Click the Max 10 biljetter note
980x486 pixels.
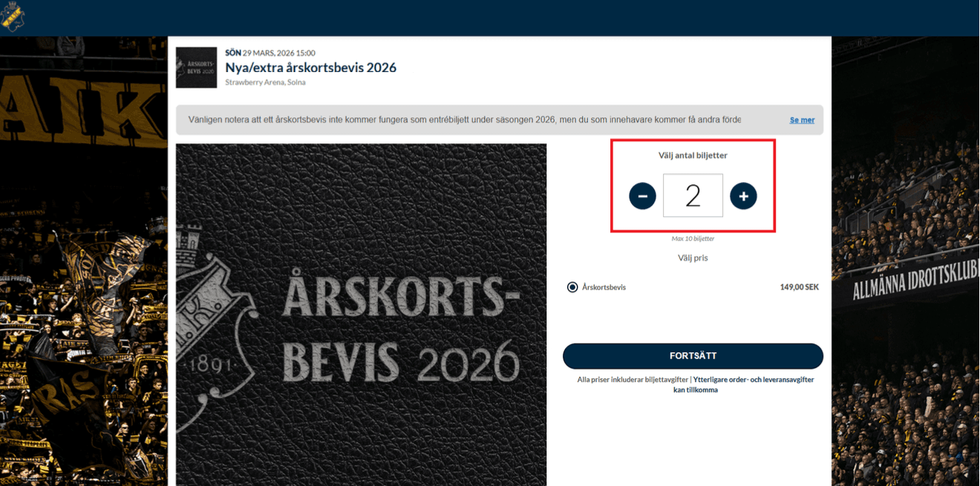[693, 239]
